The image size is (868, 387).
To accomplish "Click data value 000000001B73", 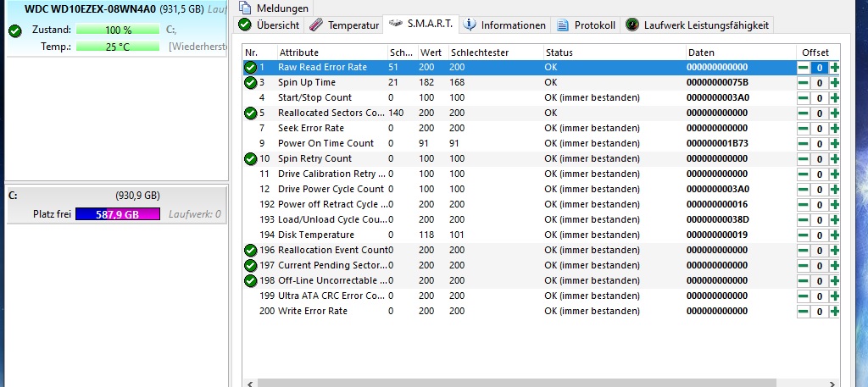I will pos(717,143).
